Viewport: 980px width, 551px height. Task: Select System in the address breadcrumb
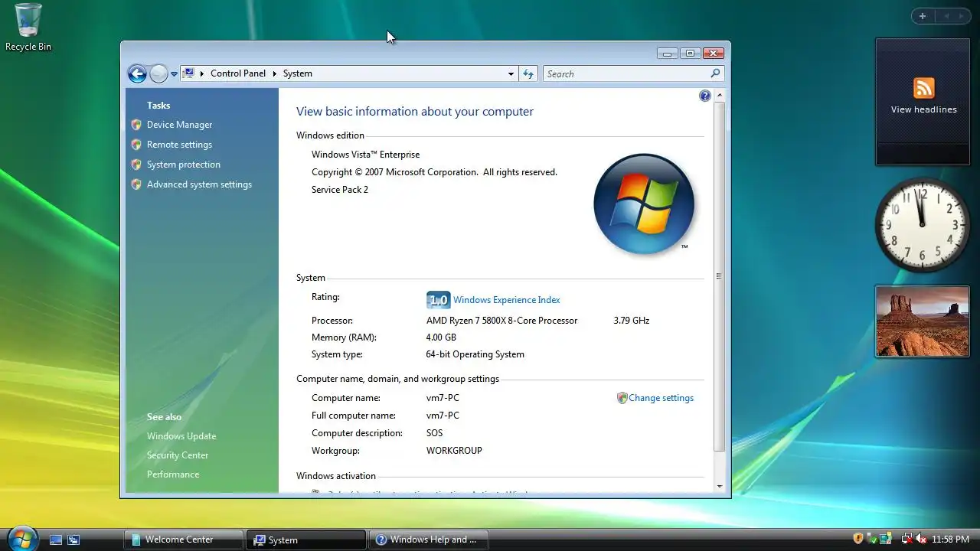click(298, 73)
